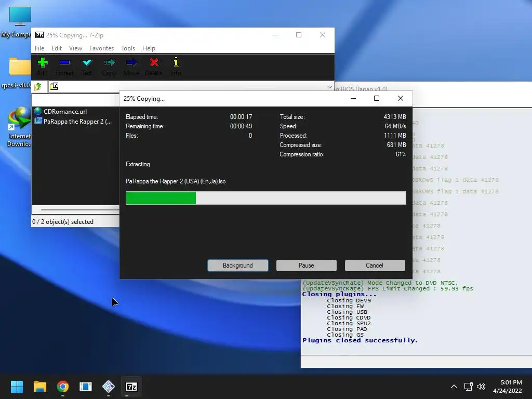Click the Add toolbar icon in 7-Zip
The width and height of the screenshot is (532, 399).
pos(43,66)
